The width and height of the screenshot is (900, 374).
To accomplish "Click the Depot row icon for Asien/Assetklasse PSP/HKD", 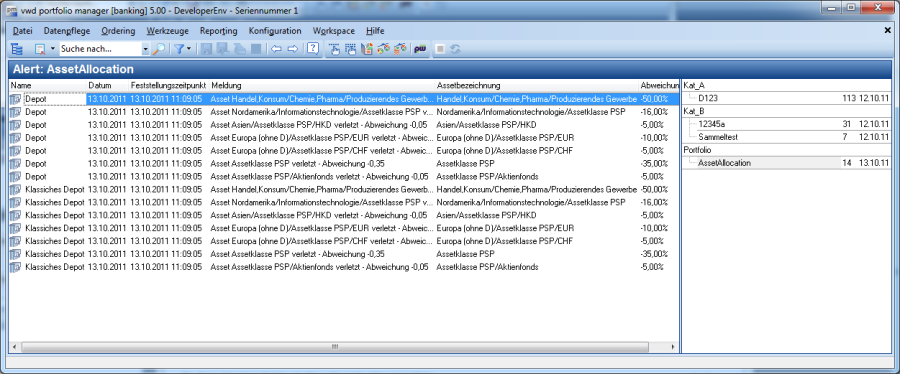I will tap(16, 124).
